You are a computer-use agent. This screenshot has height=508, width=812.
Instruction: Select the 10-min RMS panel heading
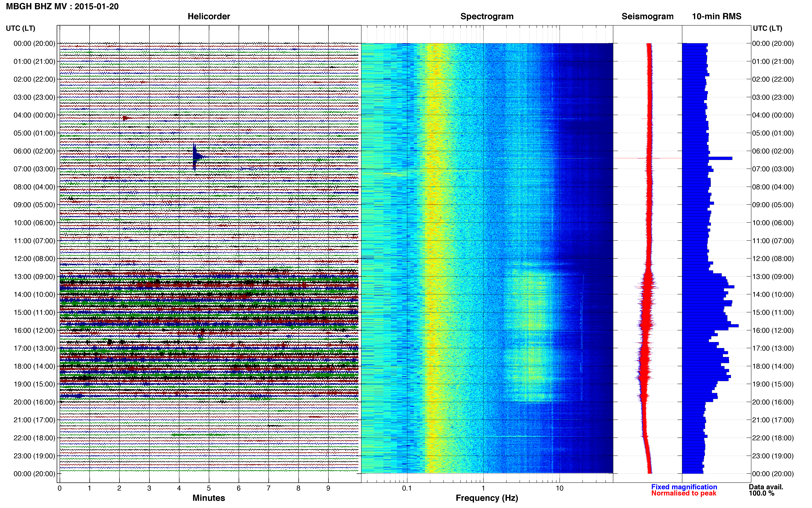tap(717, 16)
